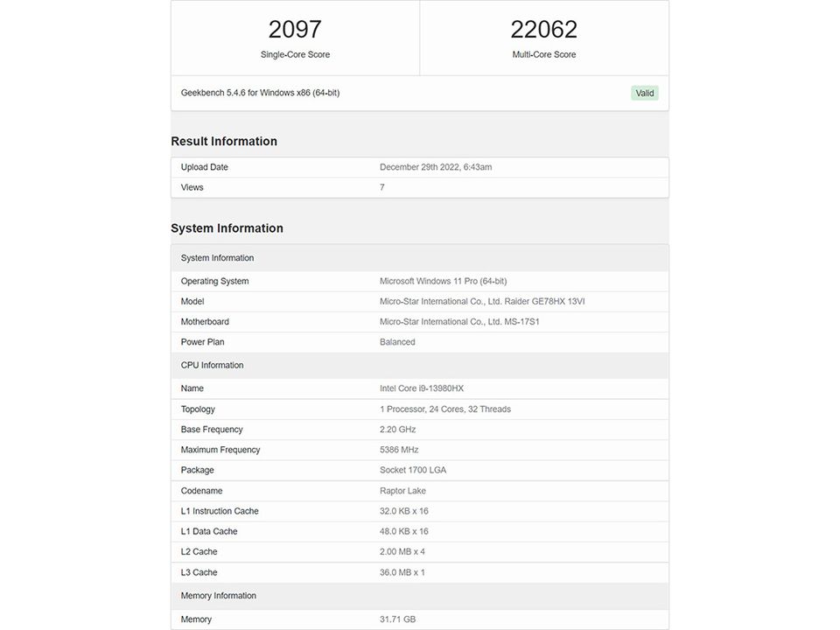The width and height of the screenshot is (840, 630).
Task: Click the 22062 multi-core score value
Action: click(x=544, y=30)
